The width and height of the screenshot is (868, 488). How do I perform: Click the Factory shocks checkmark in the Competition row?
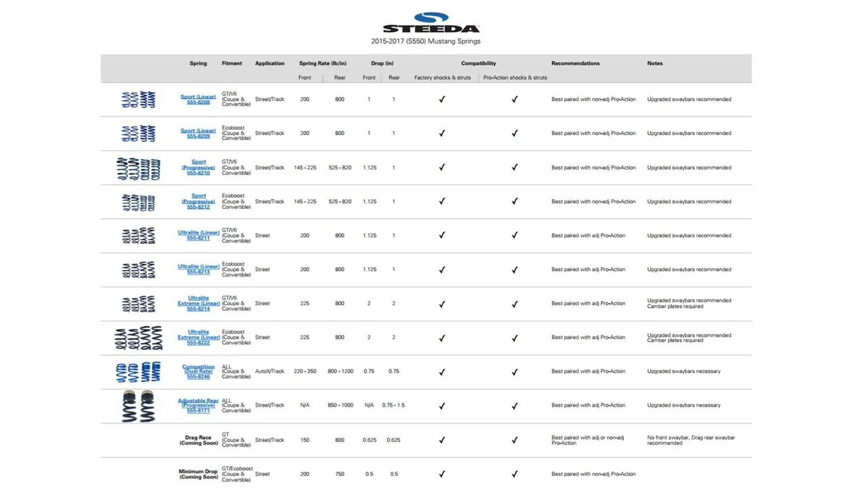tap(441, 371)
